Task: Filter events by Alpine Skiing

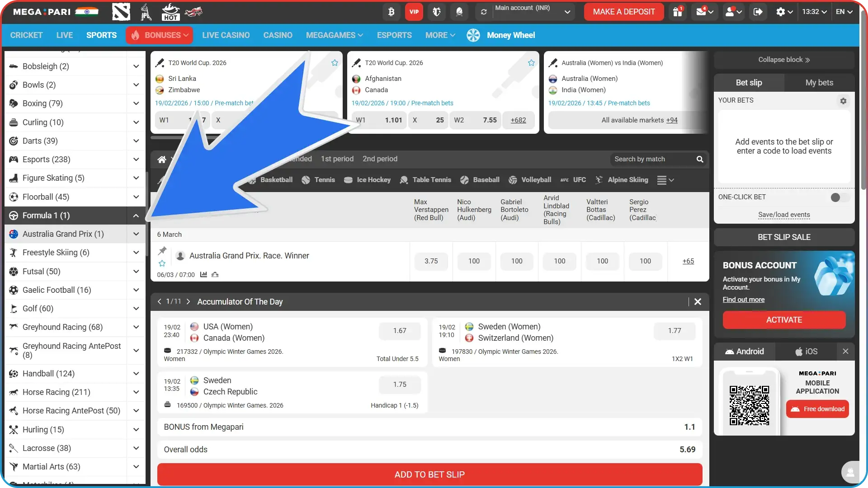Action: click(622, 180)
